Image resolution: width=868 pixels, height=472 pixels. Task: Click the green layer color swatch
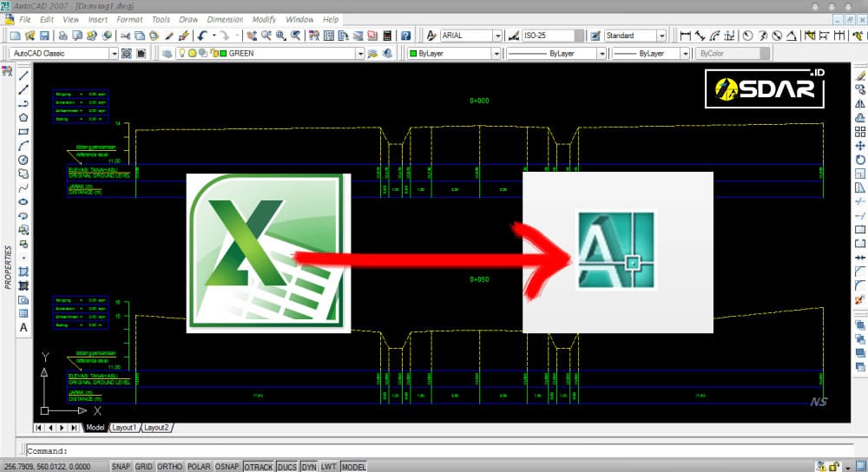pos(224,54)
